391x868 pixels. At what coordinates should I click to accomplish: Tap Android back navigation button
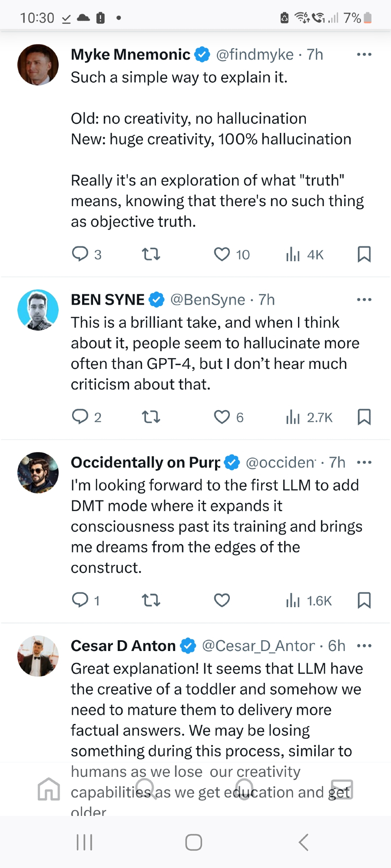pyautogui.click(x=304, y=842)
